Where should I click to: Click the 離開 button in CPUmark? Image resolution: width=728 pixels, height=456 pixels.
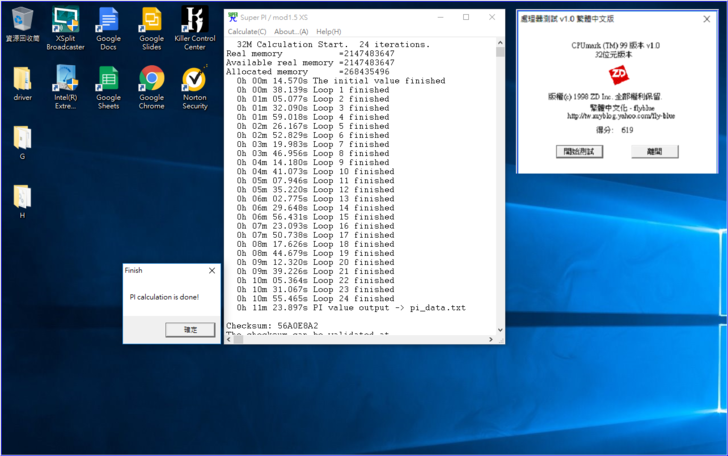[655, 152]
